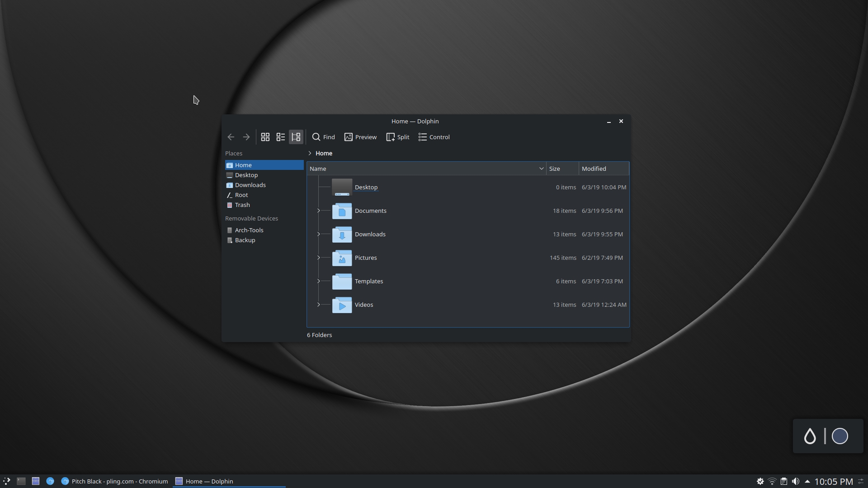The width and height of the screenshot is (868, 488).
Task: Go back with the left arrow
Action: tap(231, 137)
